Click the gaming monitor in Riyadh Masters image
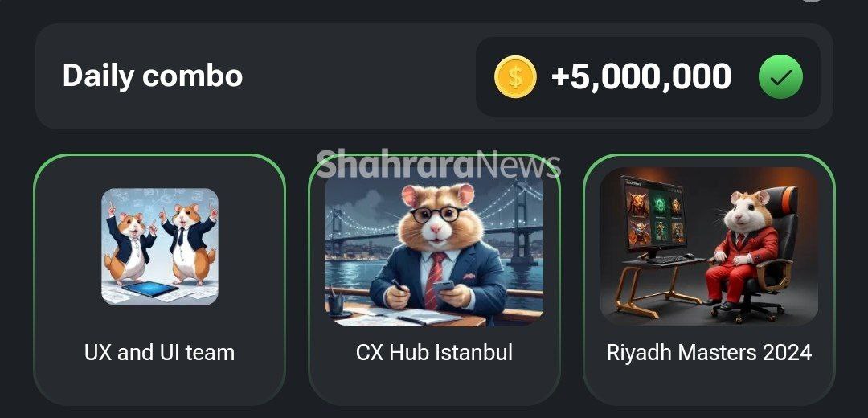Viewport: 868px width, 418px height. pyautogui.click(x=654, y=216)
